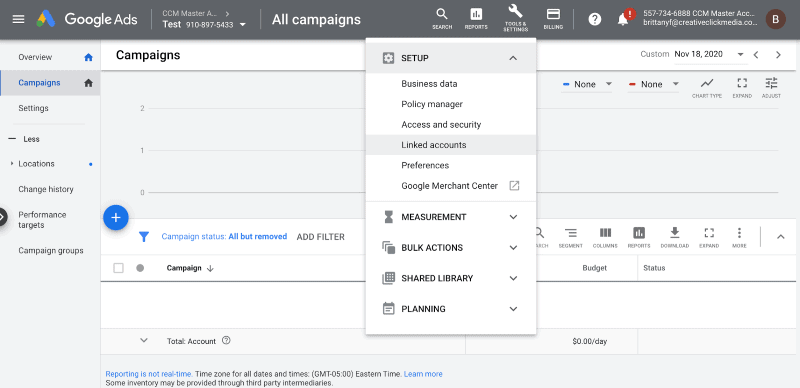Open the hamburger main menu
The image size is (800, 388).
point(18,19)
